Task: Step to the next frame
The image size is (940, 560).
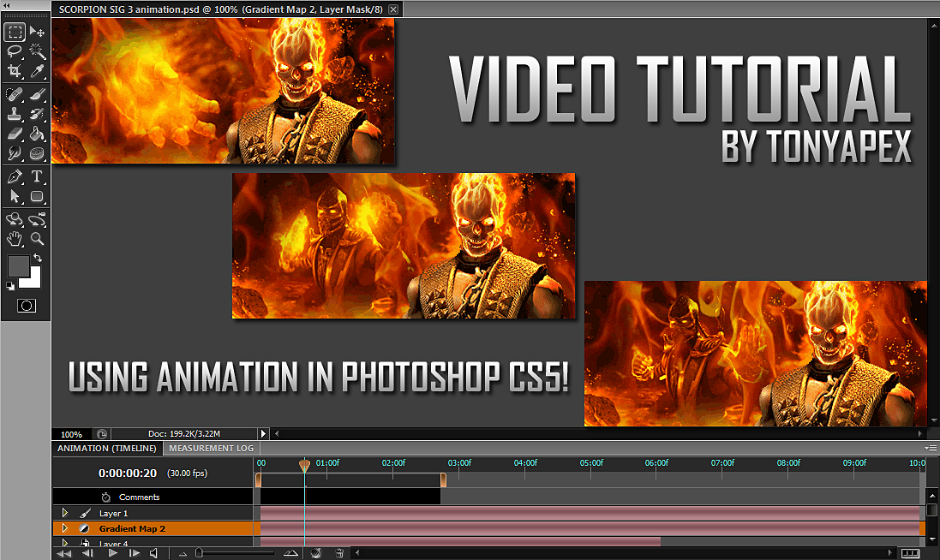Action: tap(135, 553)
